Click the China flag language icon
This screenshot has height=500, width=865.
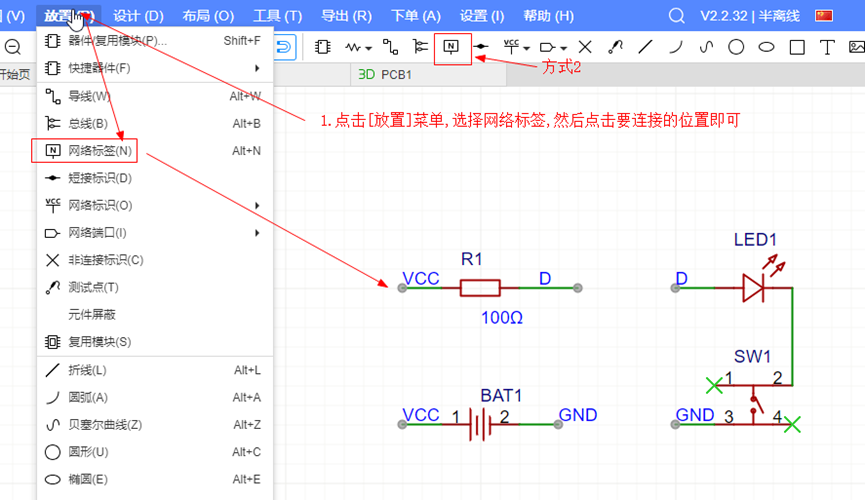824,16
